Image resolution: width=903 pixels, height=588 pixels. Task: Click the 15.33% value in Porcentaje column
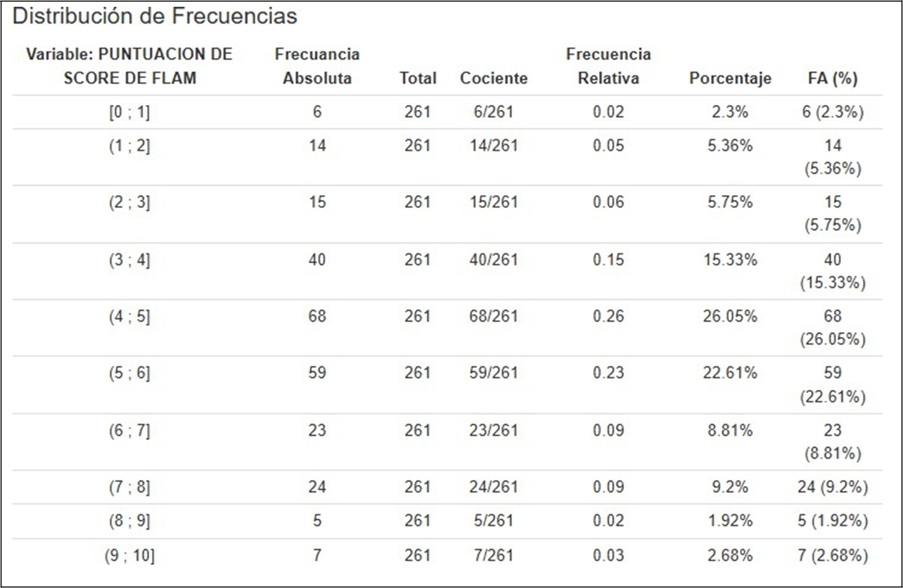click(x=730, y=260)
